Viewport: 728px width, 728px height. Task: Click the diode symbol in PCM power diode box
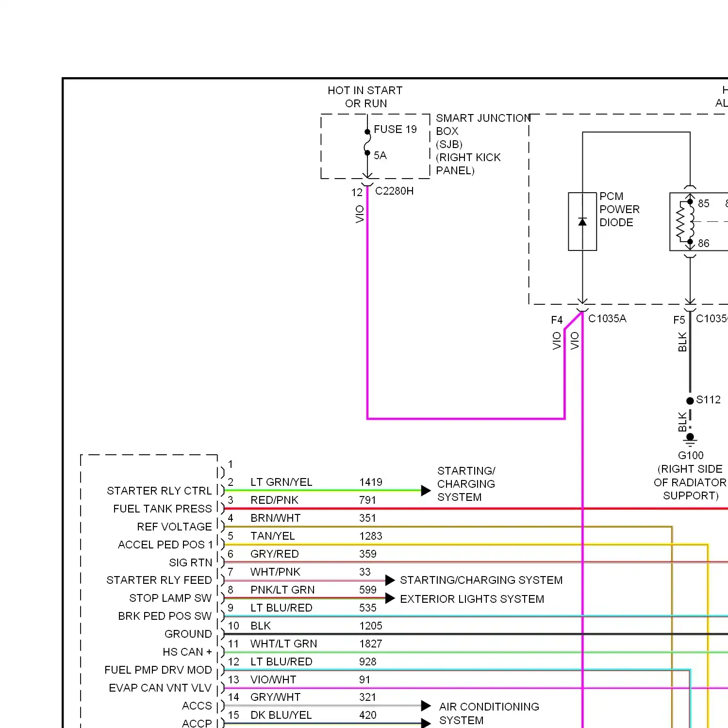[x=582, y=222]
